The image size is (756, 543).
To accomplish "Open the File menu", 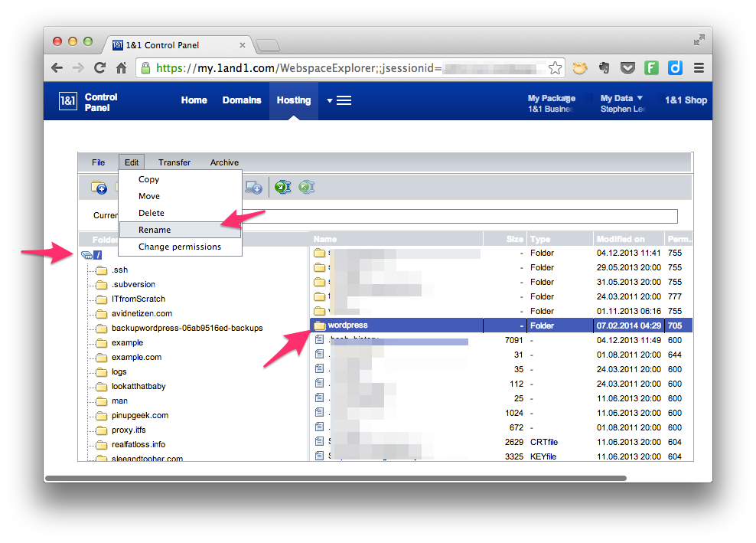I will point(99,162).
